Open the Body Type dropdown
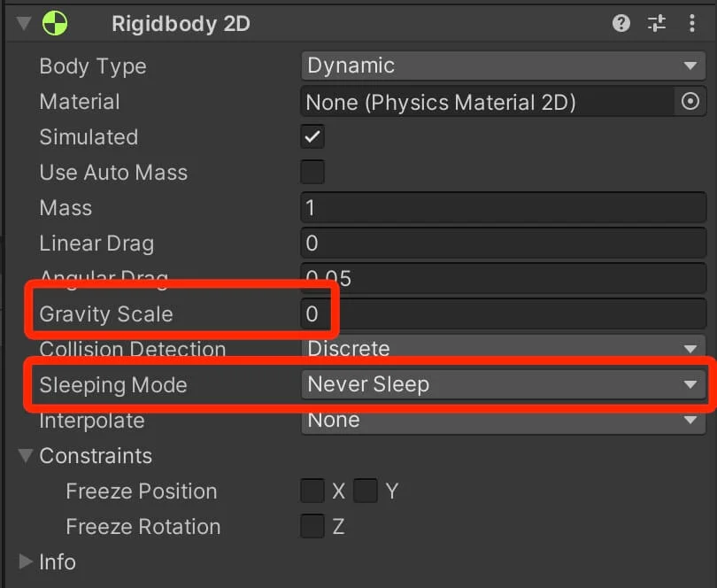 pos(503,66)
